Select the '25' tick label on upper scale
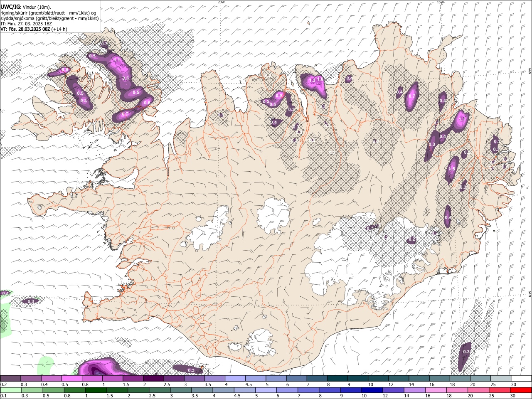532x399 pixels. coord(493,384)
